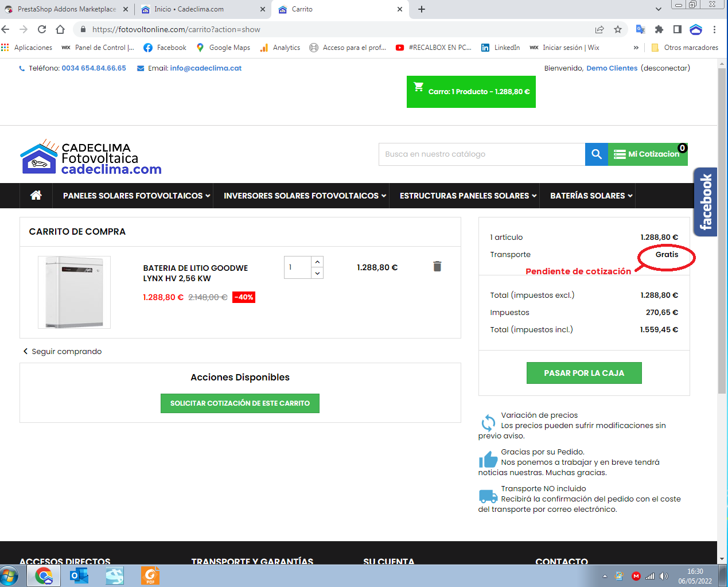Open Facebook bookmark
The width and height of the screenshot is (728, 587).
[165, 48]
